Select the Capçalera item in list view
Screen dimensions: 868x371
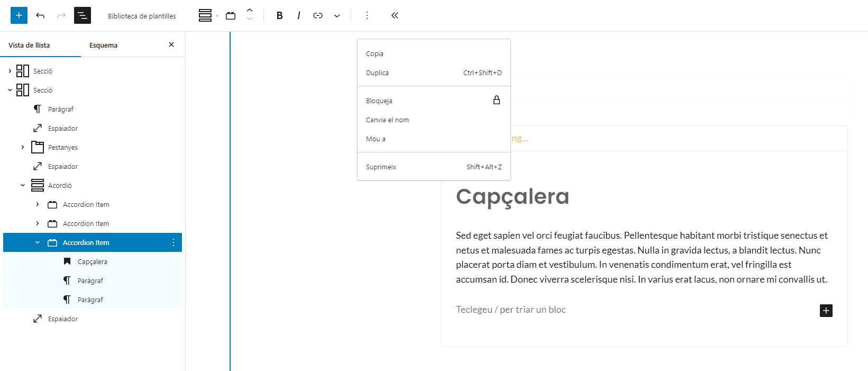[92, 261]
